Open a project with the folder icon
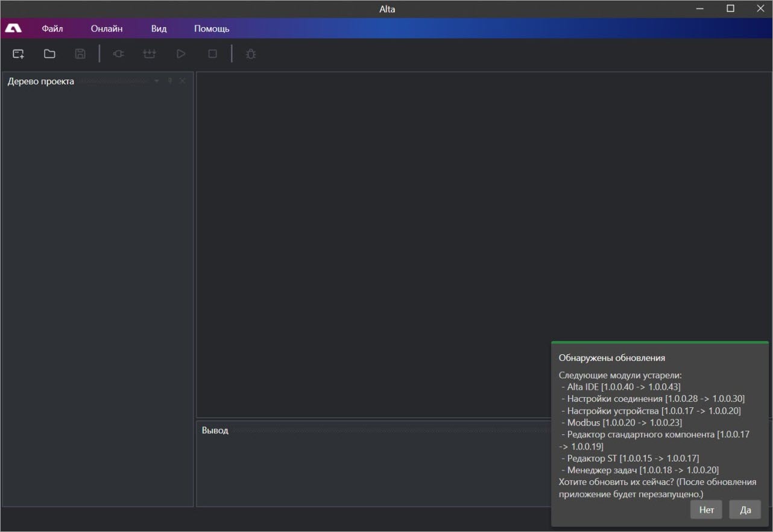Image resolution: width=773 pixels, height=532 pixels. tap(49, 54)
